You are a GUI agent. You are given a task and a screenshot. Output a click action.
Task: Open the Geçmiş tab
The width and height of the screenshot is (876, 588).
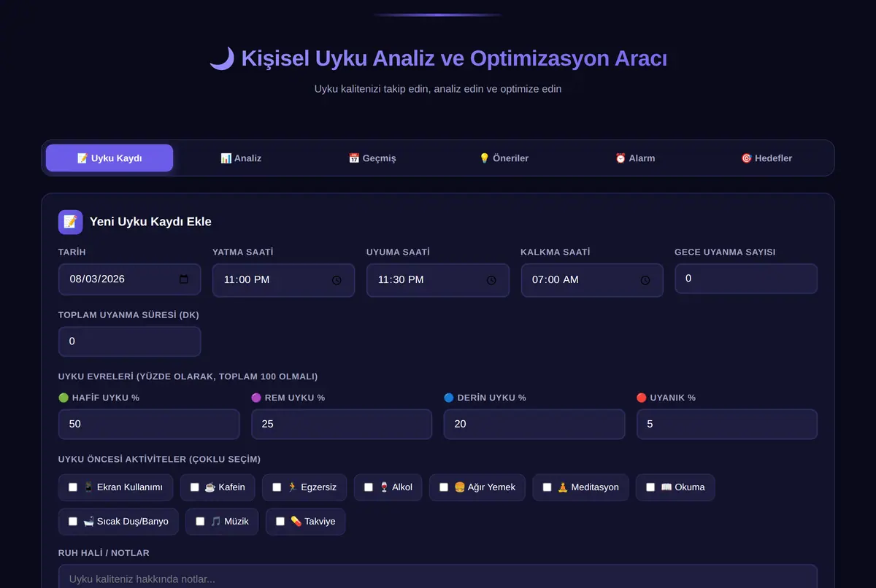point(372,158)
